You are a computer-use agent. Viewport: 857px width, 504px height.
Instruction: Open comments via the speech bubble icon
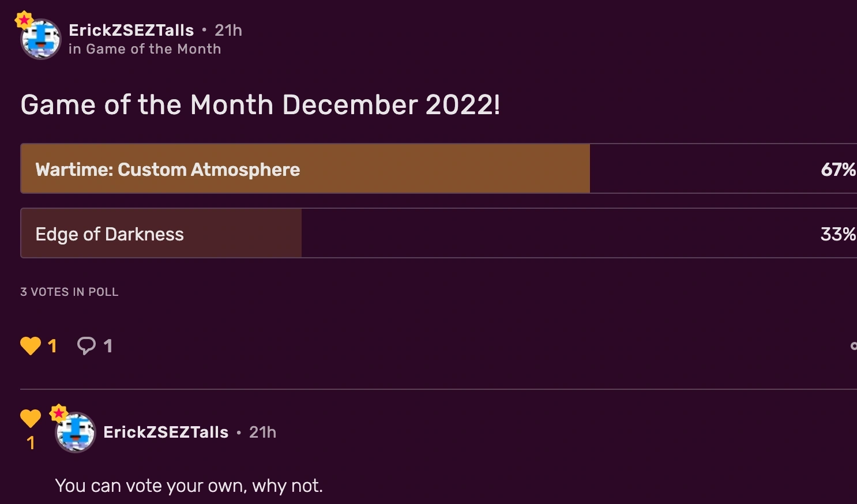coord(85,345)
